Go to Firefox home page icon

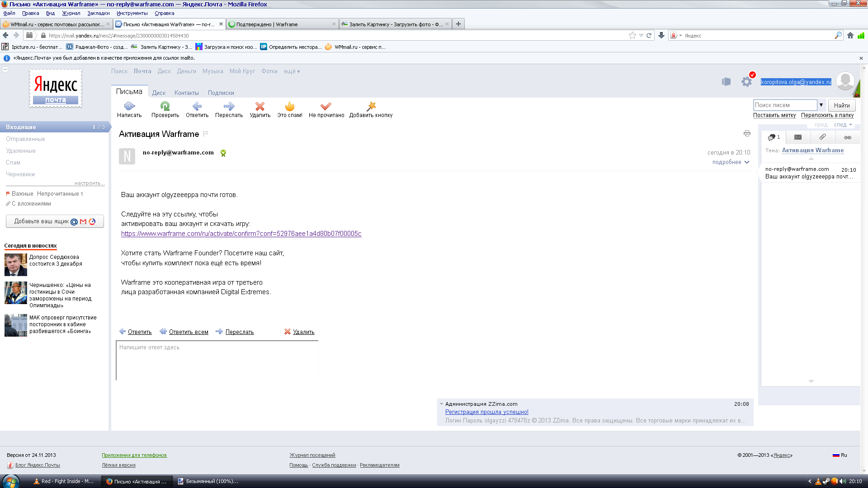(x=850, y=35)
